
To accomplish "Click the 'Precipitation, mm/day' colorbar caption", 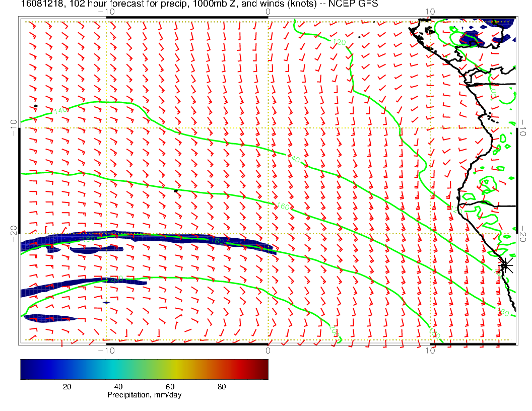I will click(x=144, y=395).
